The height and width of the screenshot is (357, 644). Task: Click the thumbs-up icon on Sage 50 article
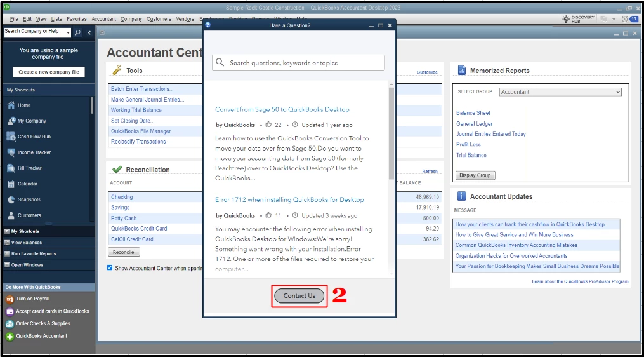[x=268, y=125]
